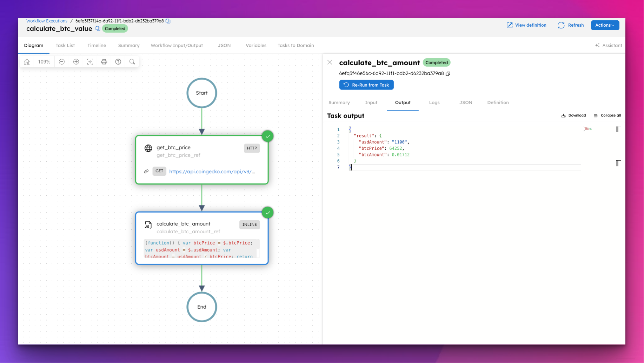The width and height of the screenshot is (644, 363).
Task: Click the task Completed status badge
Action: [x=437, y=62]
